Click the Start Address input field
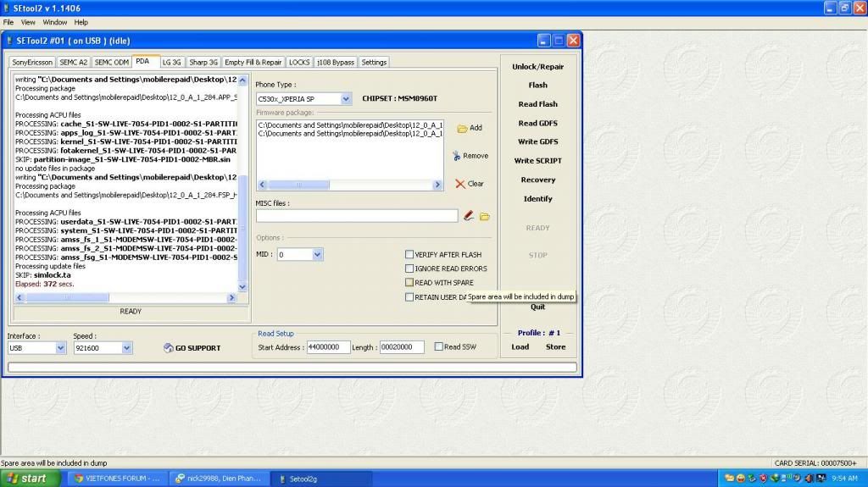This screenshot has width=868, height=487. (328, 347)
